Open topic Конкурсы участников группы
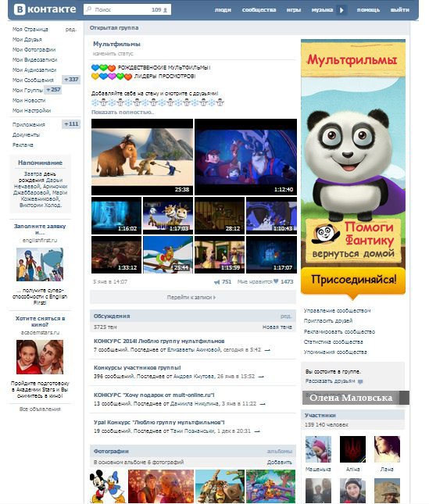The height and width of the screenshot is (504, 429). 138,367
